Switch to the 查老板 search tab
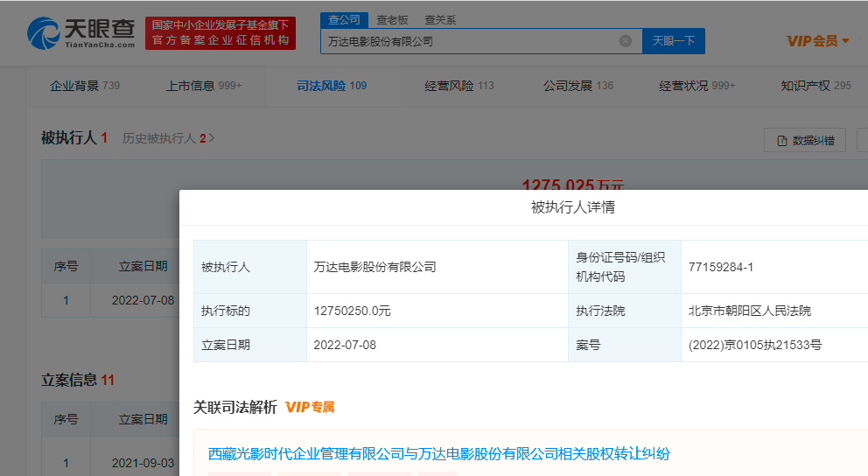 tap(392, 19)
